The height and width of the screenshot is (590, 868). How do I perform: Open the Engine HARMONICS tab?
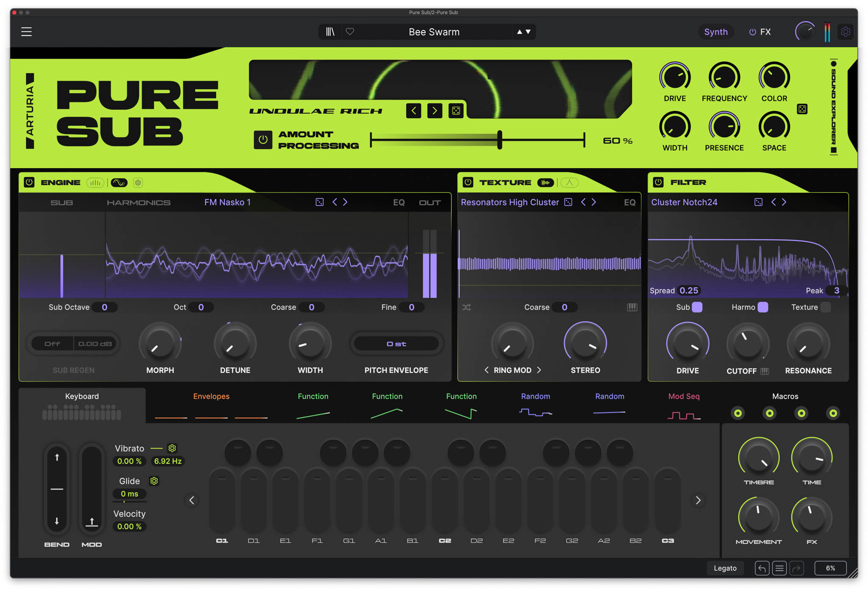(139, 202)
